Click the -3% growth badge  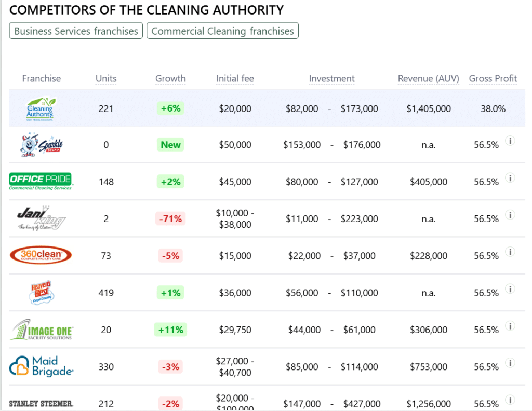[x=170, y=366]
